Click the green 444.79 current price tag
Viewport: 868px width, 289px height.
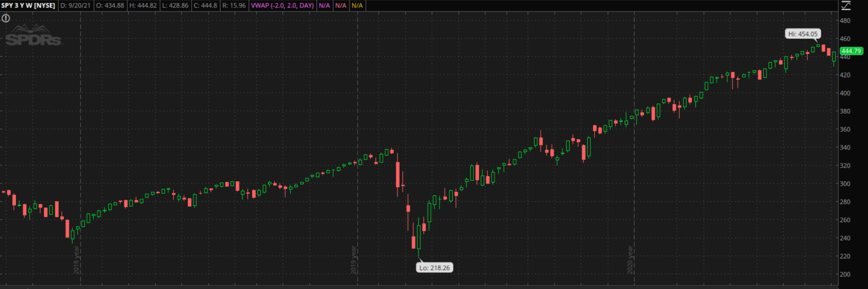(x=851, y=51)
